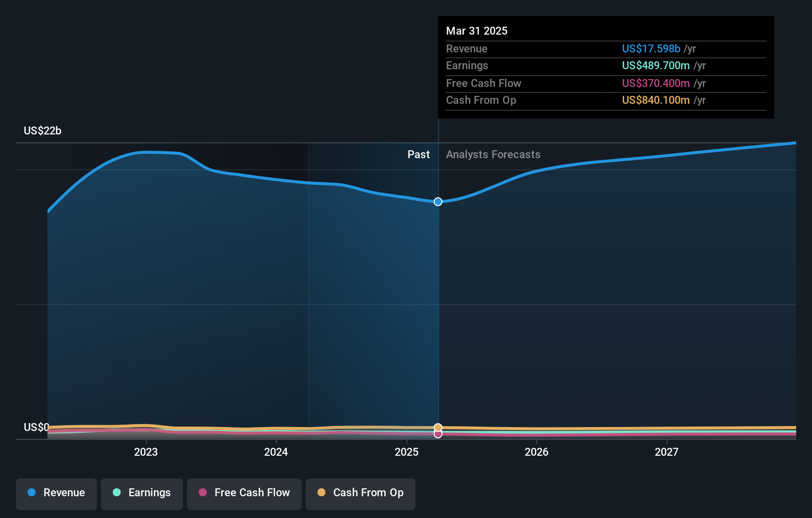This screenshot has width=812, height=518.
Task: Click the US$489.700m earnings value
Action: click(656, 65)
